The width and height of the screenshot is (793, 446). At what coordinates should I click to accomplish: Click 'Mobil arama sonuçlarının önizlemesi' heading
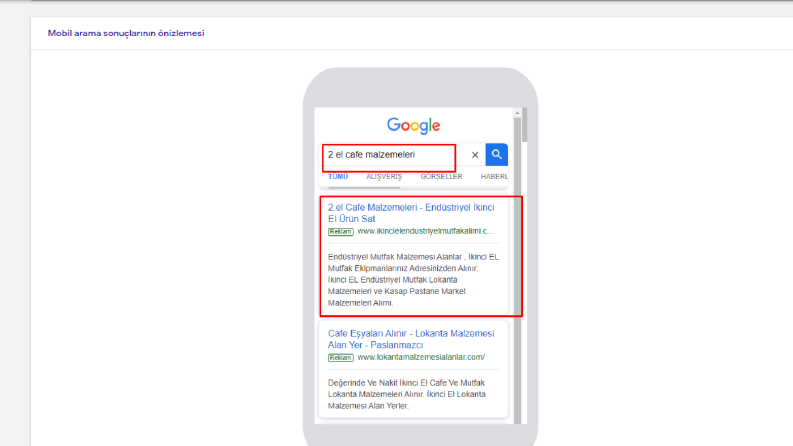click(126, 33)
